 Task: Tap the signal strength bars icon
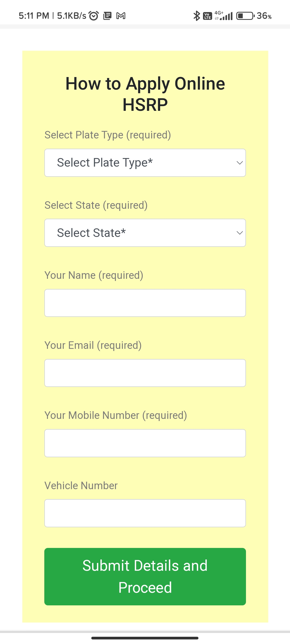pyautogui.click(x=226, y=17)
